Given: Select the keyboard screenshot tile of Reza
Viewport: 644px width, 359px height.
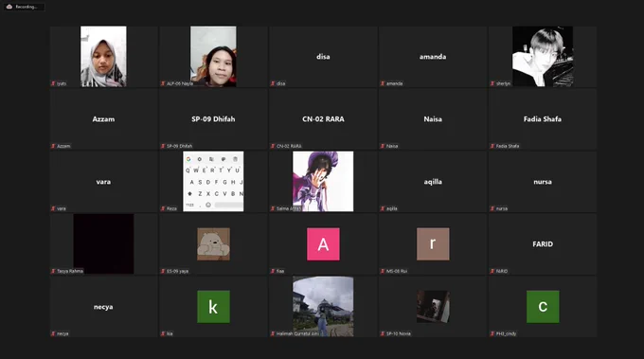Looking at the screenshot, I should coord(213,181).
